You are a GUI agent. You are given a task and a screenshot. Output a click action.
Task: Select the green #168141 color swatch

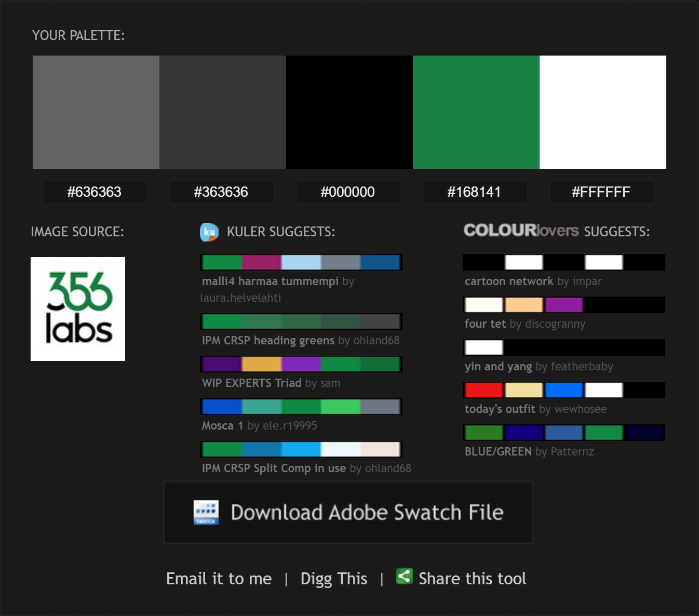tap(476, 112)
